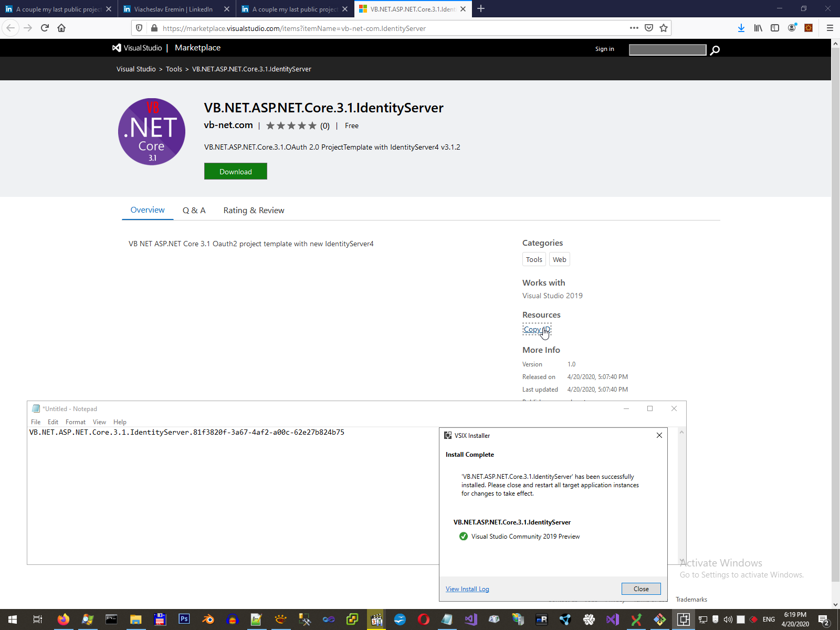Open File Explorer from the taskbar
This screenshot has height=630, width=840.
pyautogui.click(x=135, y=619)
